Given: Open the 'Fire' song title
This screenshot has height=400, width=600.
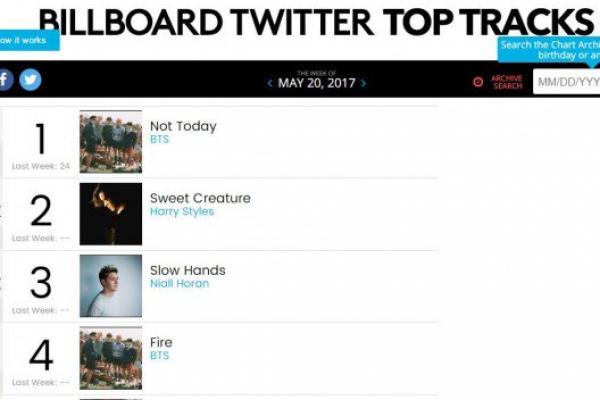Looking at the screenshot, I should (x=161, y=342).
